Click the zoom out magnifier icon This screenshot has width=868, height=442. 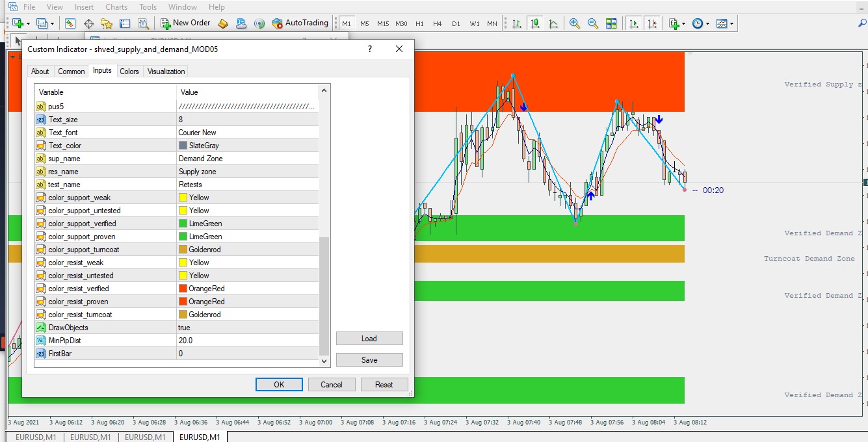(593, 23)
